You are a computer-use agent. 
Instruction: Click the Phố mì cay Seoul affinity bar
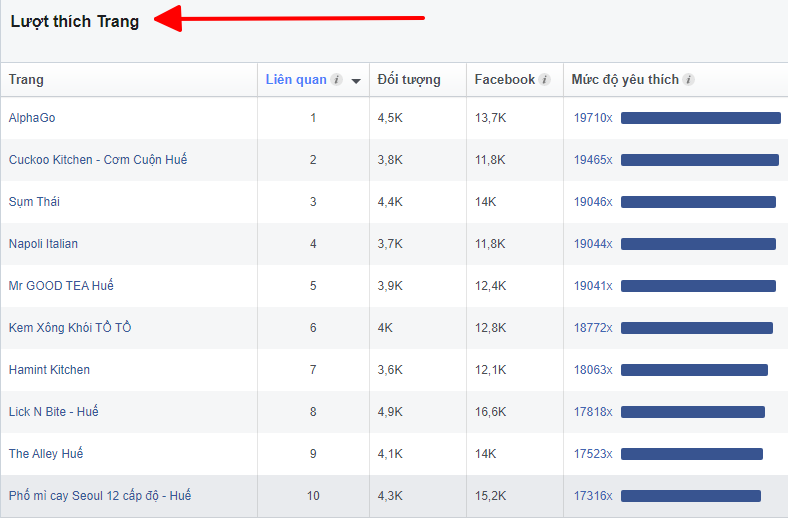(x=691, y=496)
